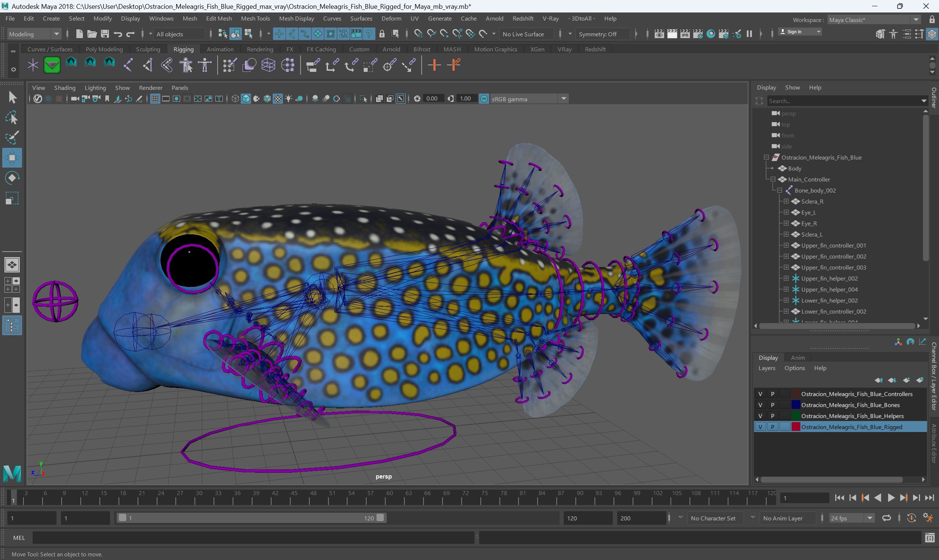Activate the Rotate tool in the toolbox
Viewport: 939px width, 560px height.
[x=12, y=178]
